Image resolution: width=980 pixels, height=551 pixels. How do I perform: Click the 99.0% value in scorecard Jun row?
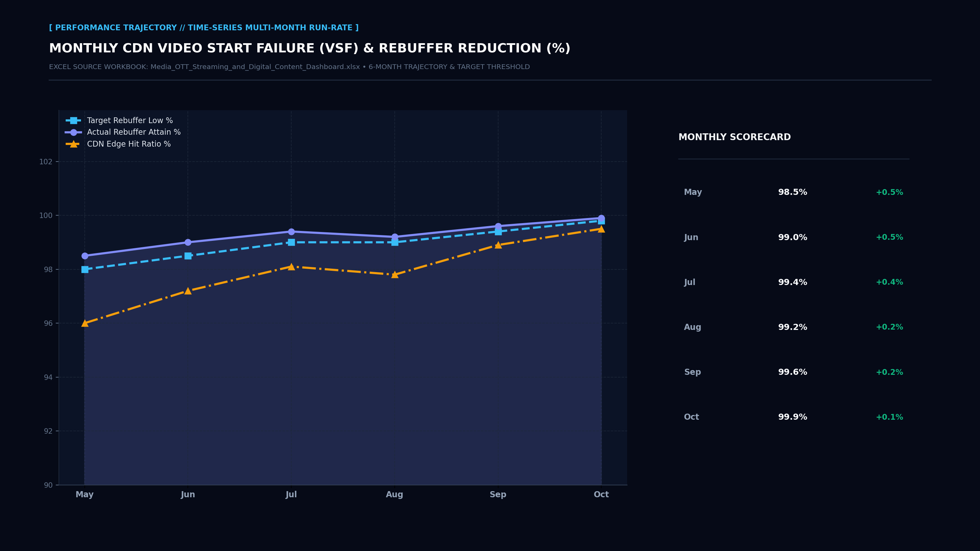tap(793, 237)
